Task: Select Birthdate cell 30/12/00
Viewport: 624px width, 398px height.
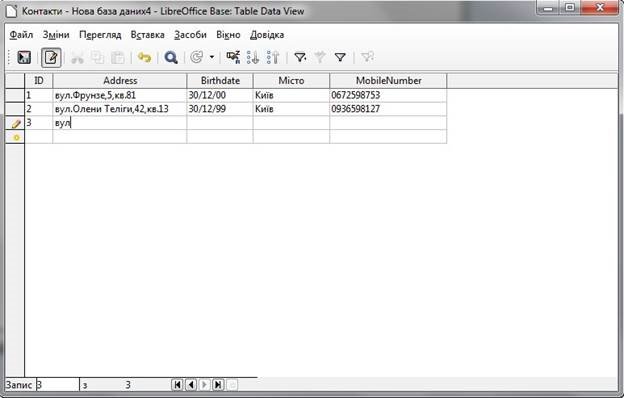Action: click(x=220, y=96)
